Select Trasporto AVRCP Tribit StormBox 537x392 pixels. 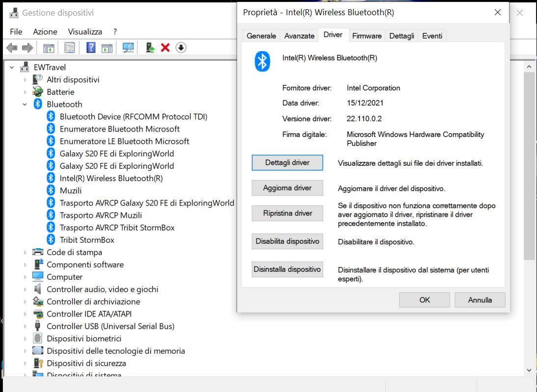117,227
